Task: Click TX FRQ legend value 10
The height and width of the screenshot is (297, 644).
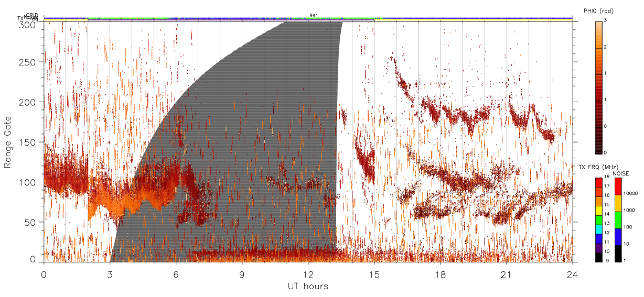Action: 607,251
